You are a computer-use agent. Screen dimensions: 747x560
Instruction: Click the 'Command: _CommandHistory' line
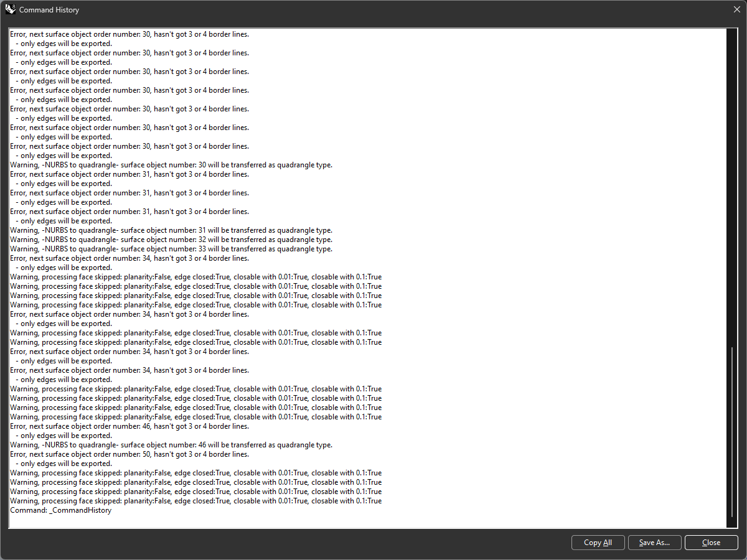(x=61, y=510)
